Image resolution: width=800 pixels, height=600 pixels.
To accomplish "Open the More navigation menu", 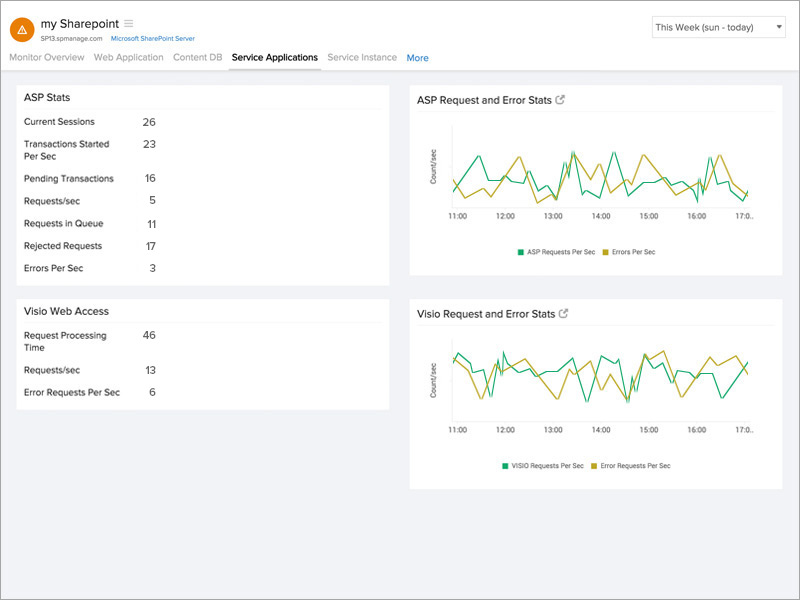I will [x=416, y=57].
